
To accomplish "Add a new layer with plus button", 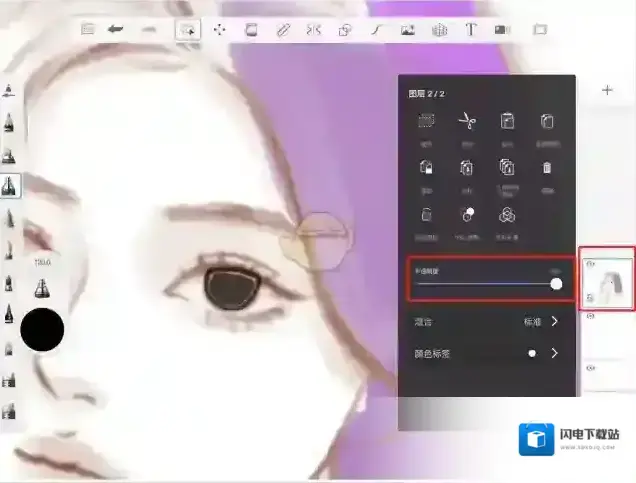I will [607, 90].
